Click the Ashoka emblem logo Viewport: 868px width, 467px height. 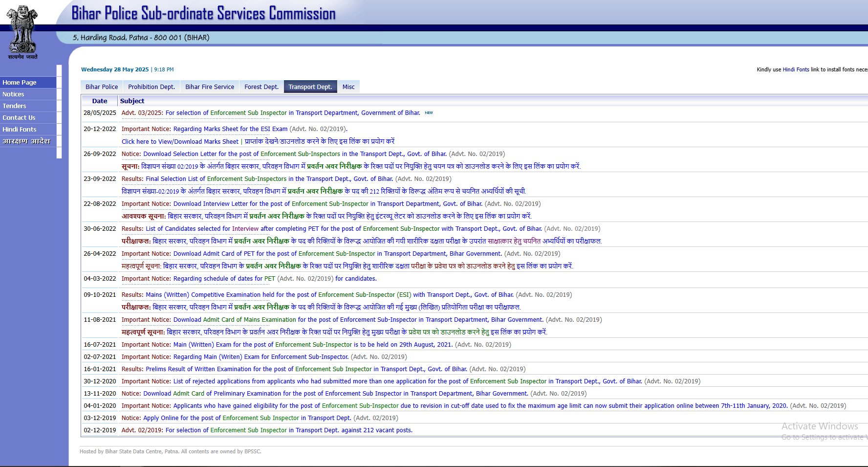[22, 30]
